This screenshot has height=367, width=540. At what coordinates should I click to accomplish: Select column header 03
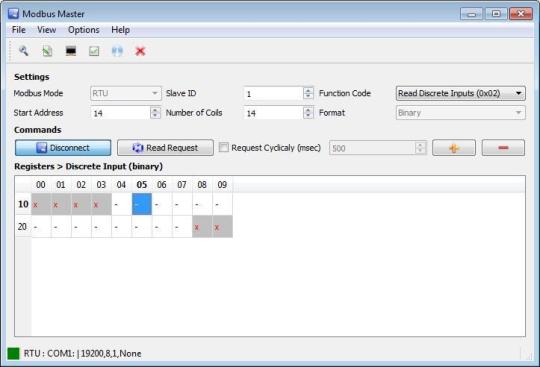coord(101,185)
